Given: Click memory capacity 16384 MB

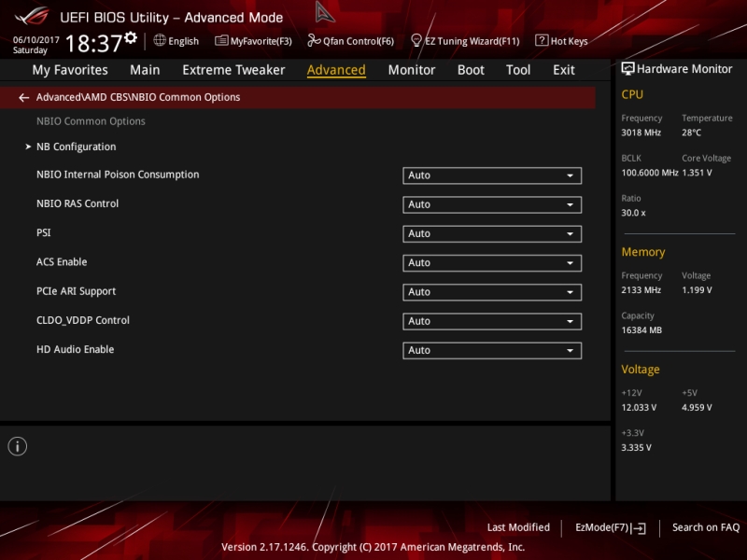Looking at the screenshot, I should pos(641,330).
